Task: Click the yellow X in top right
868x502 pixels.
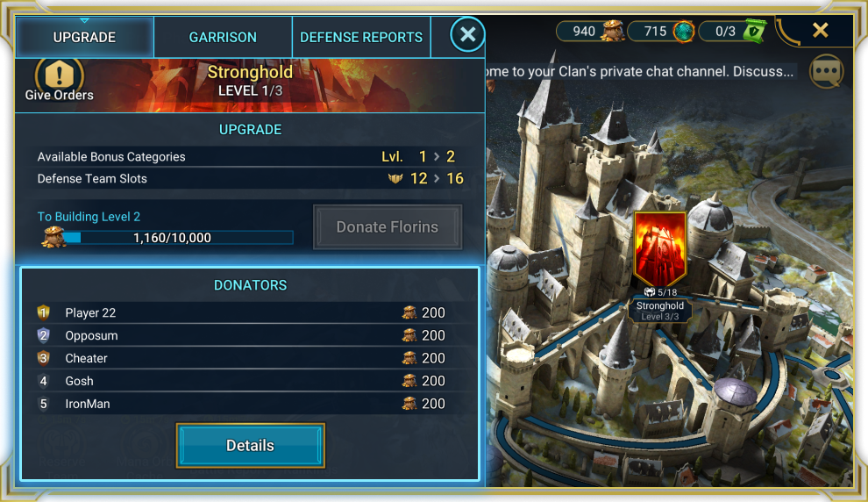Action: tap(821, 30)
